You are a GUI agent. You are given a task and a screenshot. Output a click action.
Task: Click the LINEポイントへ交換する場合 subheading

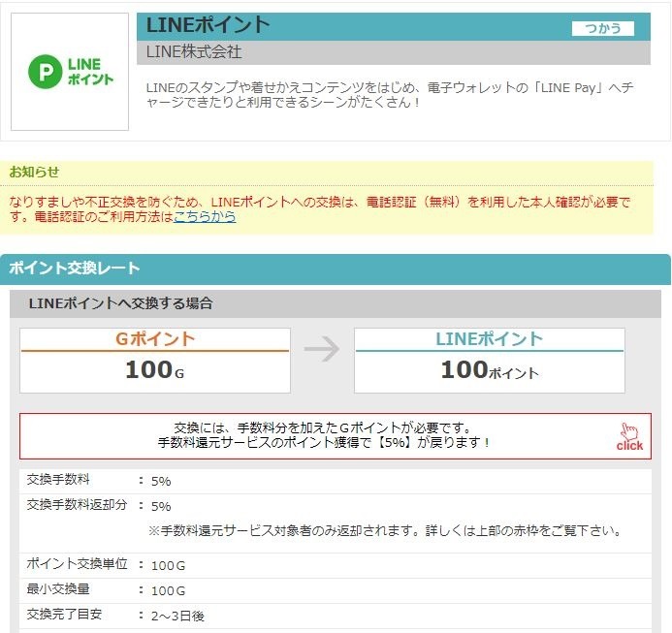[x=120, y=303]
